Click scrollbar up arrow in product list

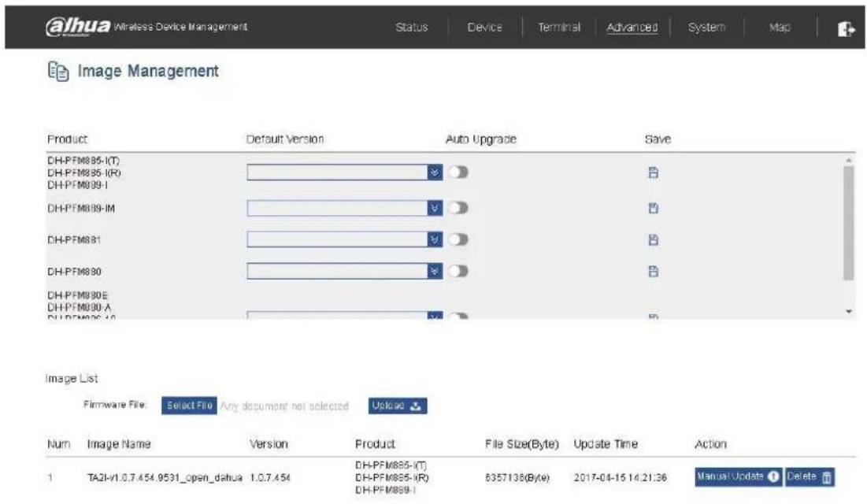pyautogui.click(x=849, y=160)
